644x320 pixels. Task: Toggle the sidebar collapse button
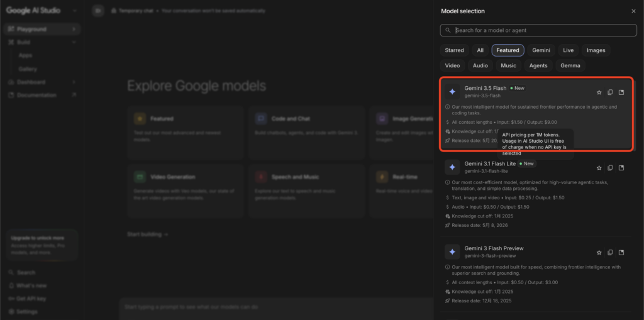97,11
